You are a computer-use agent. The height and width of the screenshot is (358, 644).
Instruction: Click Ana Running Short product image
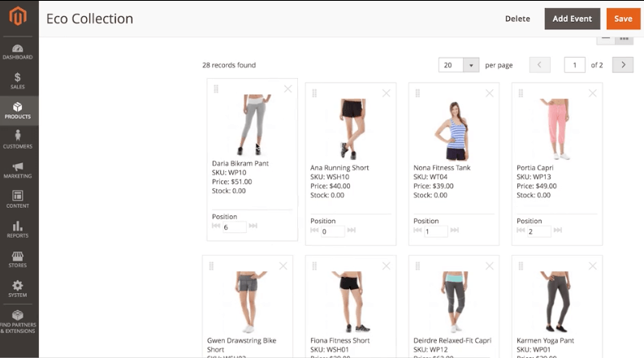pyautogui.click(x=351, y=129)
